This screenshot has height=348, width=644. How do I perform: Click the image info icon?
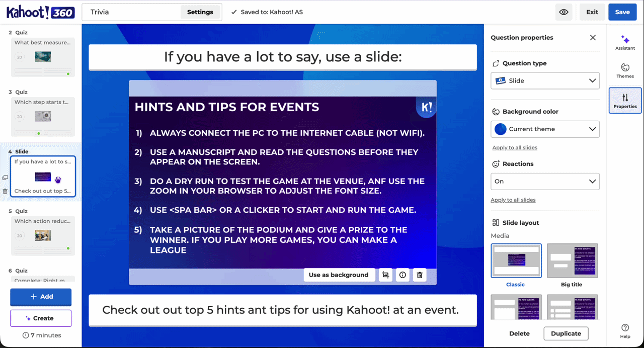point(403,275)
